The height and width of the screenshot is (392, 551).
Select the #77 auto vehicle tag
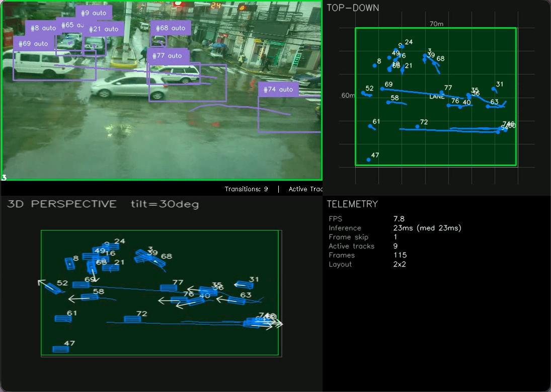168,55
